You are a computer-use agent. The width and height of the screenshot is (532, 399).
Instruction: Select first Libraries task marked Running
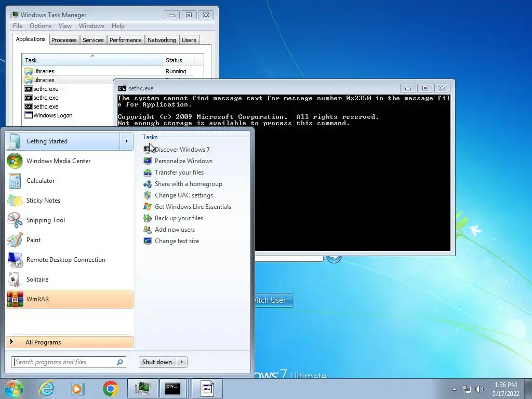point(109,71)
